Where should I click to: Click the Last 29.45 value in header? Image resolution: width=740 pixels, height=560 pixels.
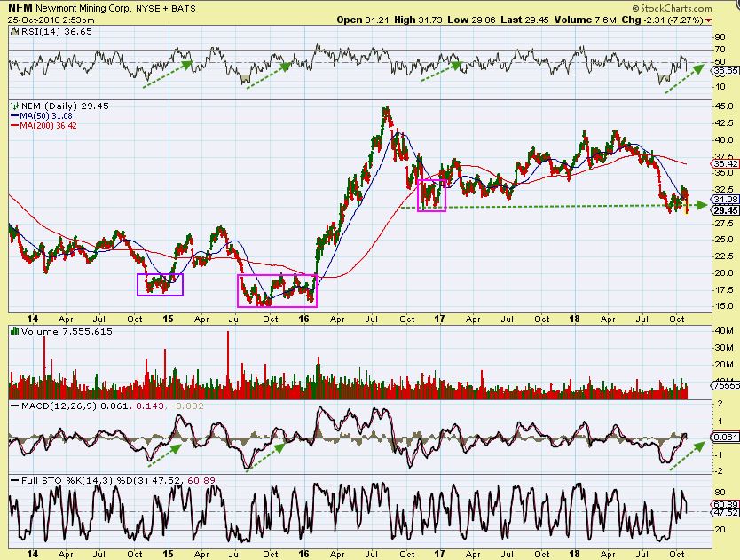(x=524, y=20)
